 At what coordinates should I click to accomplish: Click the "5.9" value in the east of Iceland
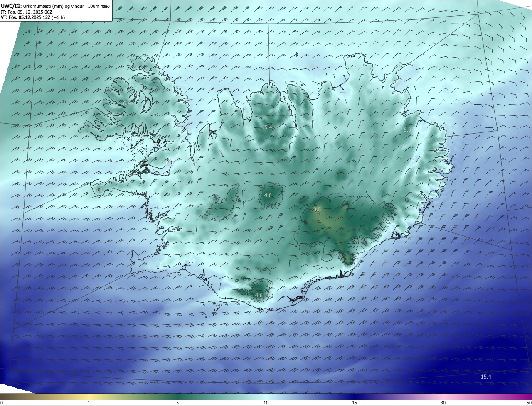(408, 130)
